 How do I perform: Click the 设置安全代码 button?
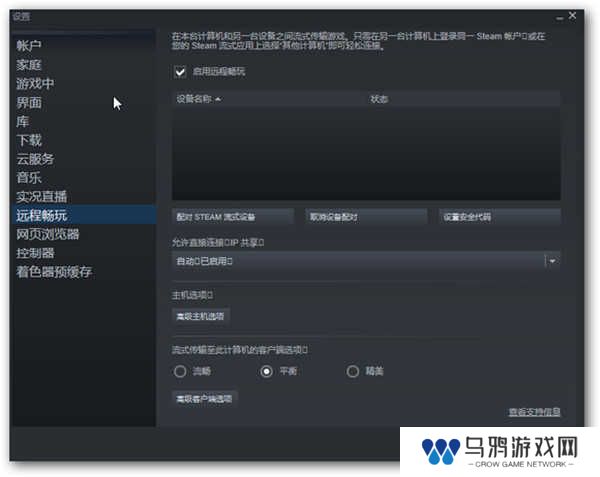click(x=500, y=217)
